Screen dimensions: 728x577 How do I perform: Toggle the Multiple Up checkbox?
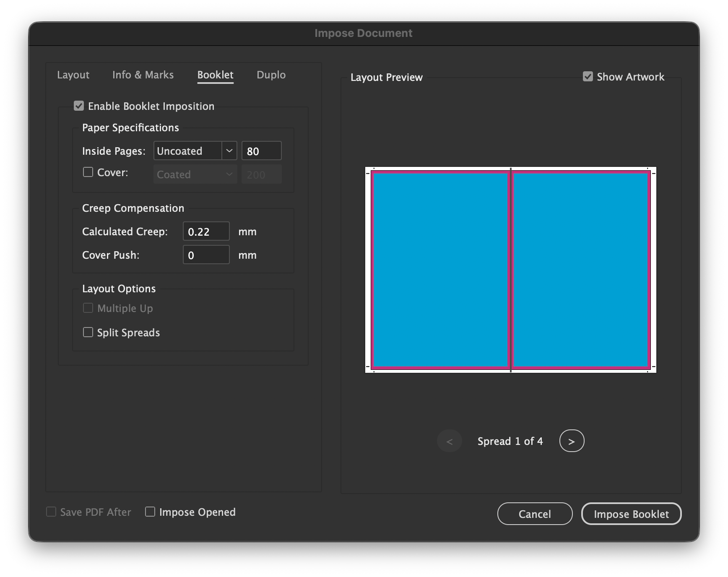(88, 308)
